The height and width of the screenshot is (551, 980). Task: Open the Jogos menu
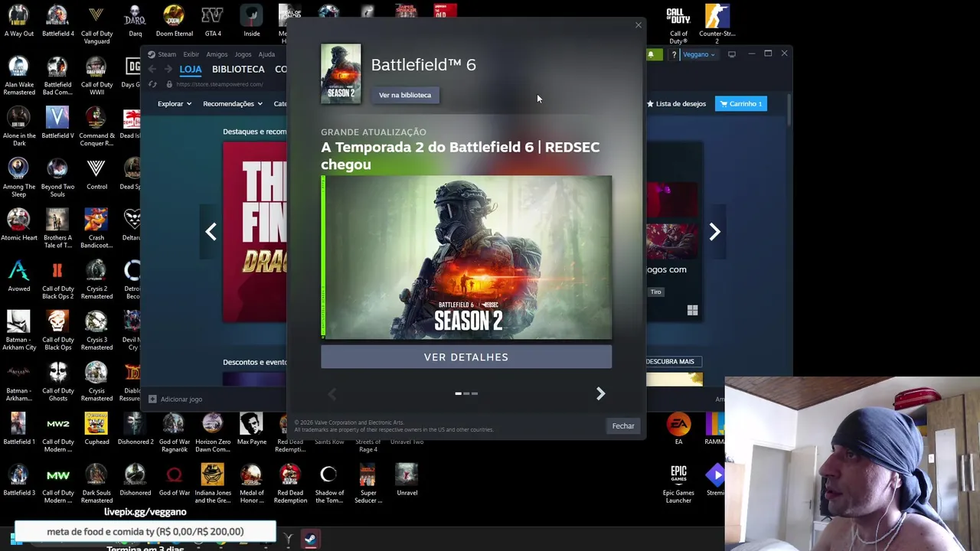pos(243,54)
